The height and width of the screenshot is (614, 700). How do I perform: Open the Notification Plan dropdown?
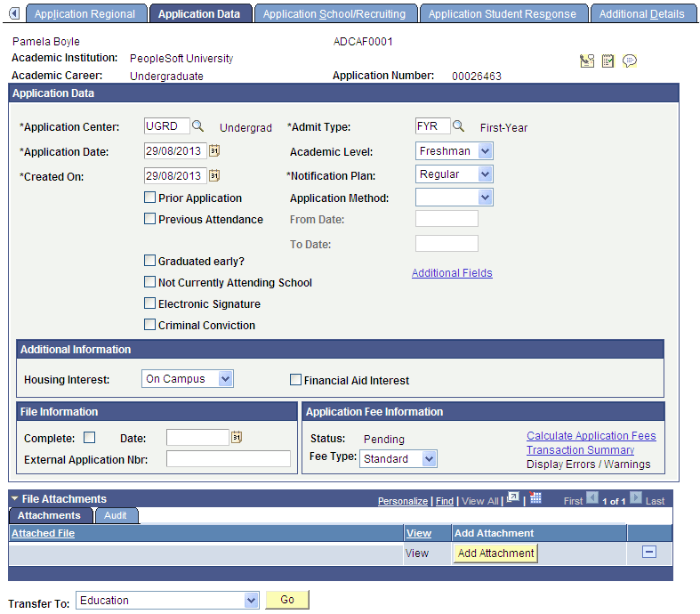[x=454, y=174]
